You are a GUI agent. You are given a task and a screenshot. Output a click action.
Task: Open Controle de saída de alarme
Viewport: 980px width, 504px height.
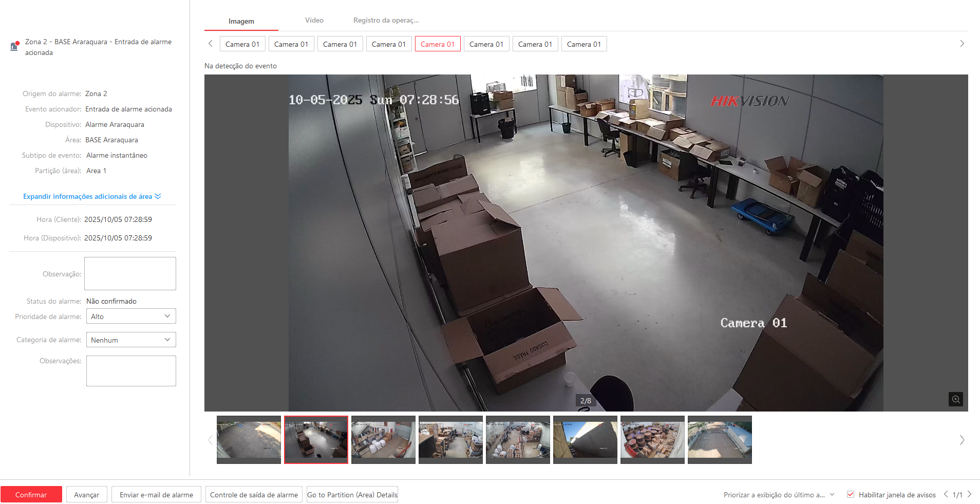point(254,495)
